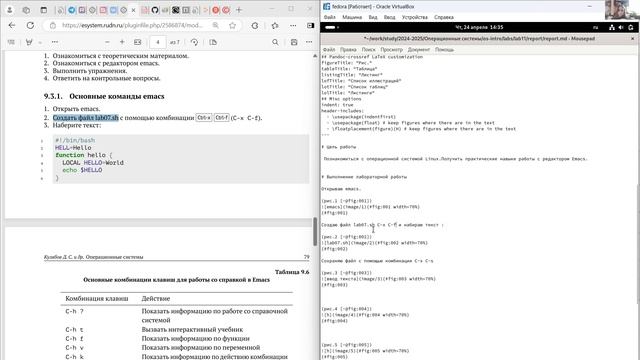The width and height of the screenshot is (640, 360).
Task: Click 'function hello {' code line in the PDF
Action: [84, 155]
